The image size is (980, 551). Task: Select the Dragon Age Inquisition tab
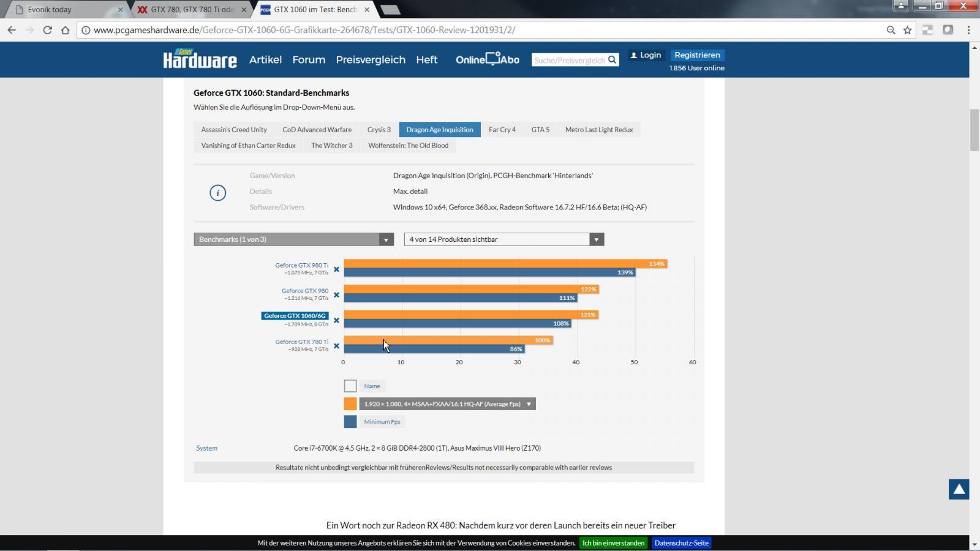(x=440, y=130)
